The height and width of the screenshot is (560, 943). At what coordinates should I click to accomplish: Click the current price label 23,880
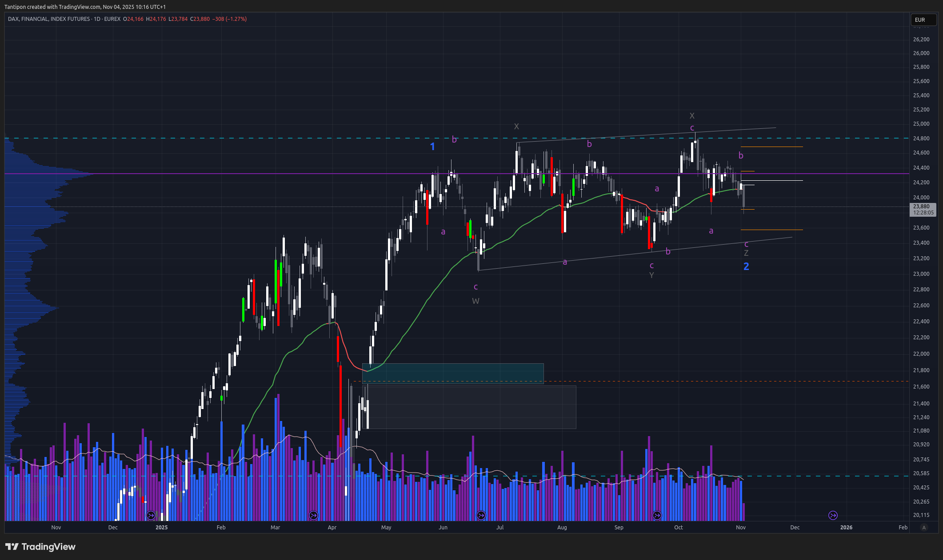(922, 207)
